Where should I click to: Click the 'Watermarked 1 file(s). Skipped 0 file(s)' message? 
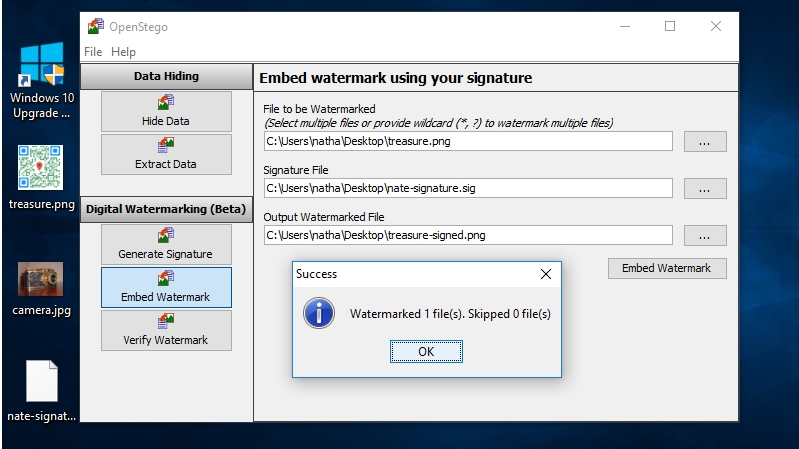pos(450,314)
